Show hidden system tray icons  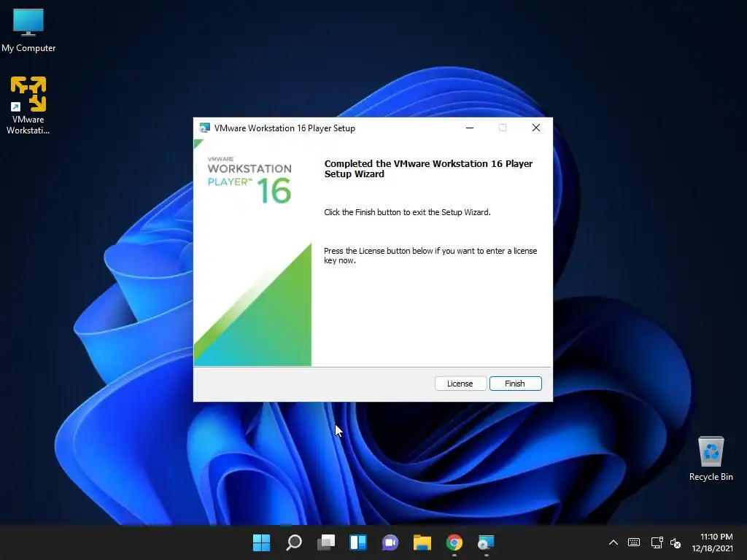point(614,542)
